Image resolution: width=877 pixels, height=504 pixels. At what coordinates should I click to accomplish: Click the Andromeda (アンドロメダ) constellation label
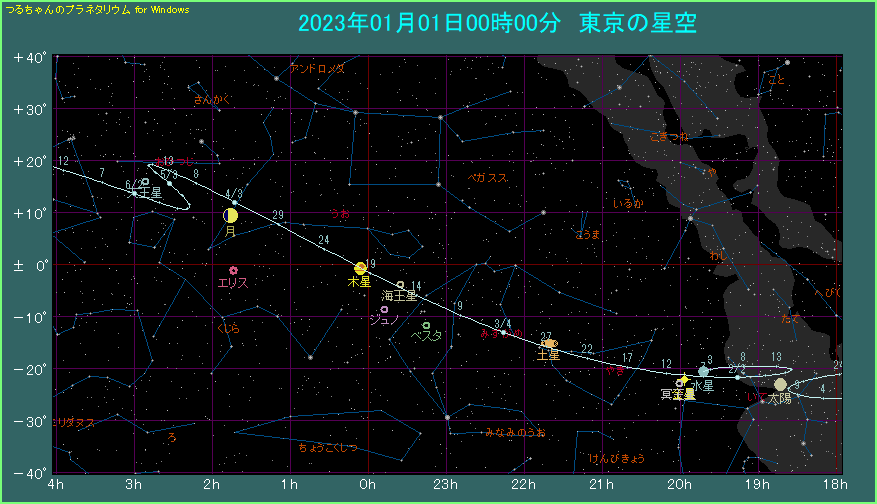point(317,69)
